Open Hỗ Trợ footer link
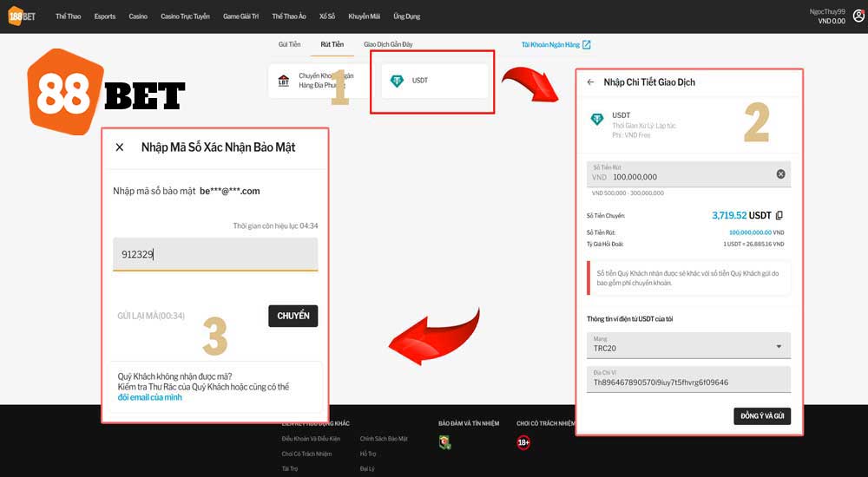 (x=367, y=454)
